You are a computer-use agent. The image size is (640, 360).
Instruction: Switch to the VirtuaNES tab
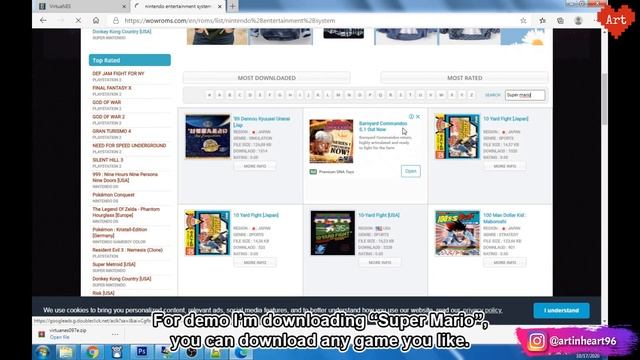(x=82, y=7)
